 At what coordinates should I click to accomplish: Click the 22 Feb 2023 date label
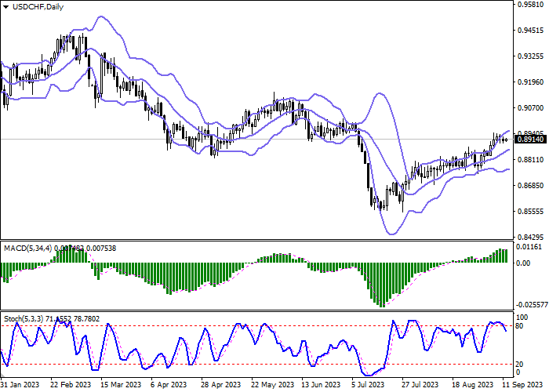pos(71,384)
